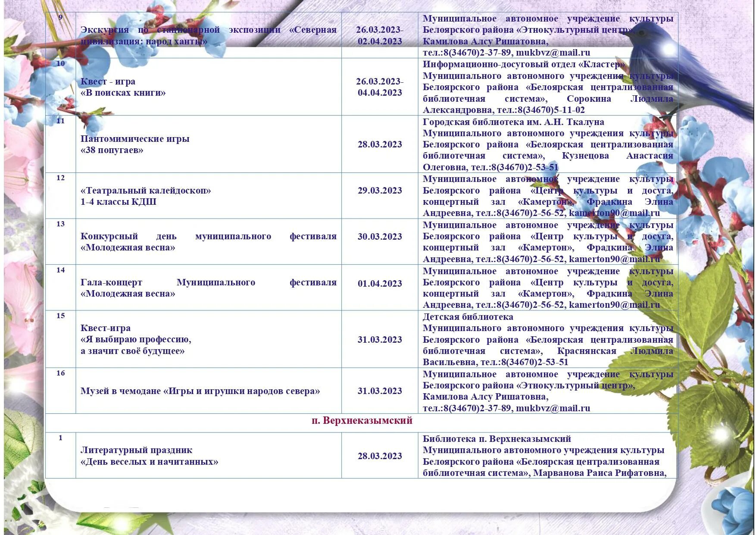Click the section heading п. Верхнеказымский

pos(362,420)
